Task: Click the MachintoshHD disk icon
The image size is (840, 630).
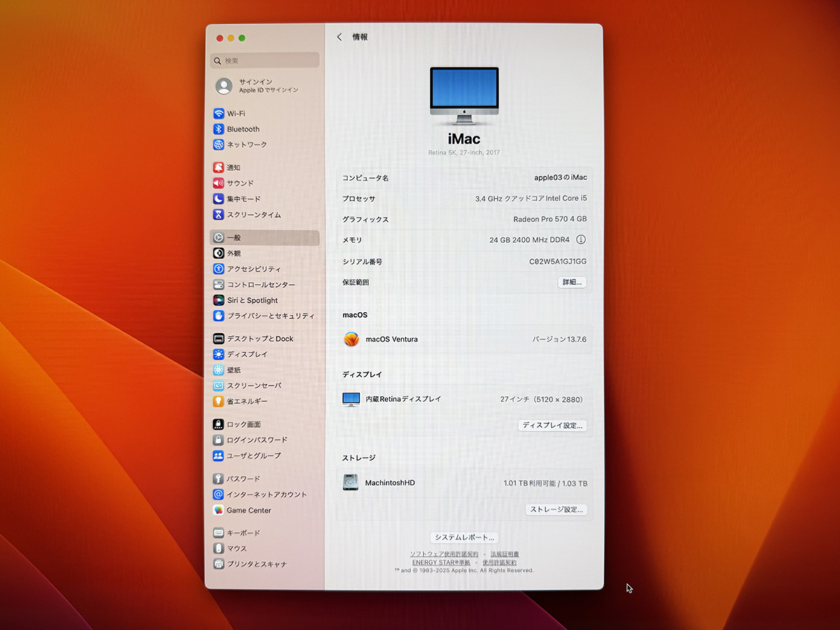Action: [351, 482]
